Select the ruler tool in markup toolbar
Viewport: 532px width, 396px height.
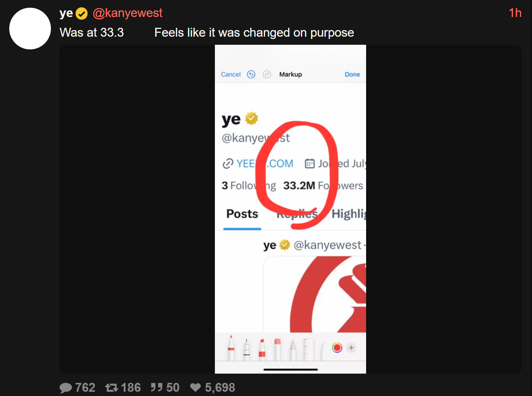coord(308,349)
